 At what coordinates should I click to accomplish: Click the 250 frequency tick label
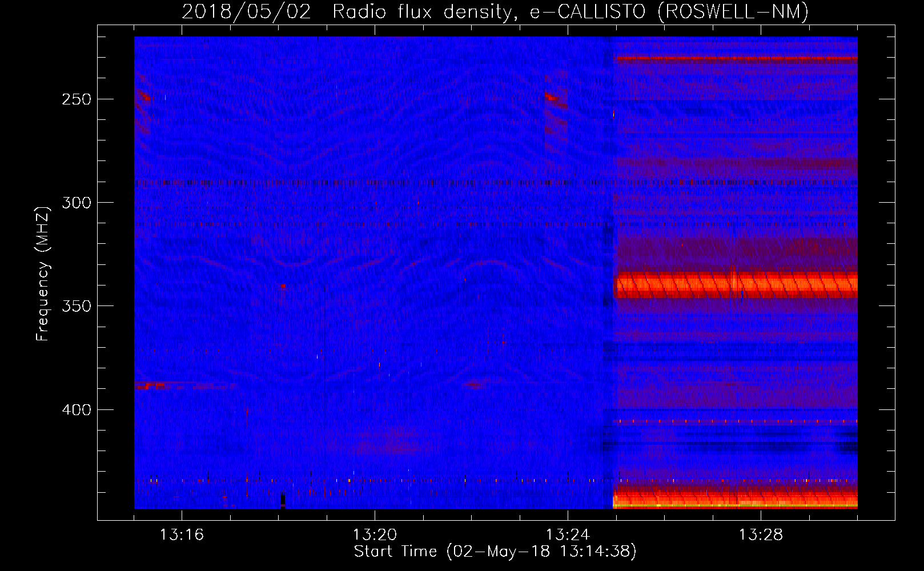77,99
